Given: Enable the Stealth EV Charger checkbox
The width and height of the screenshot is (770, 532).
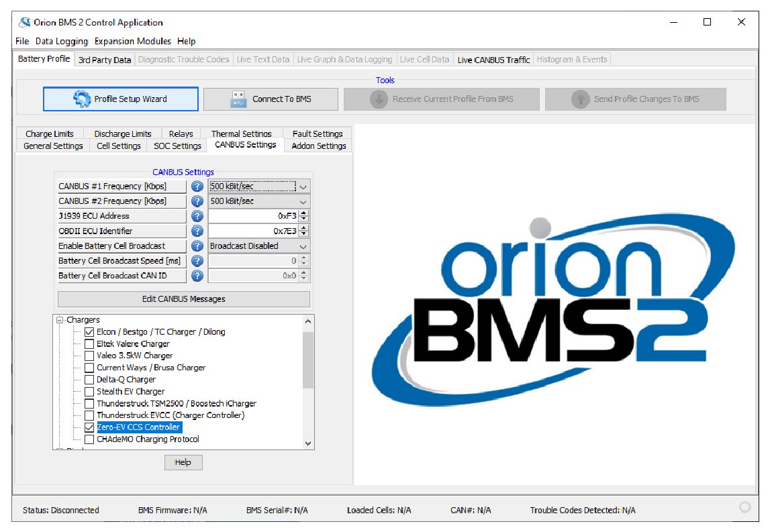Looking at the screenshot, I should 89,392.
